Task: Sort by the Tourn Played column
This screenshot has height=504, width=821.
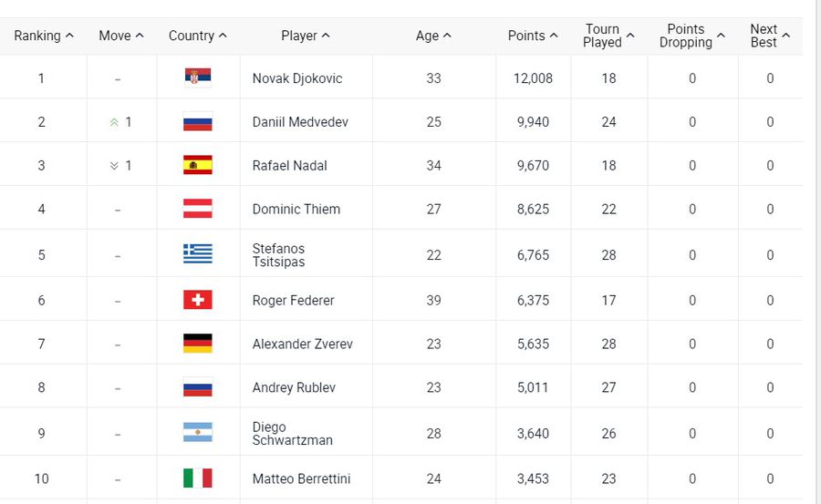Action: [608, 36]
